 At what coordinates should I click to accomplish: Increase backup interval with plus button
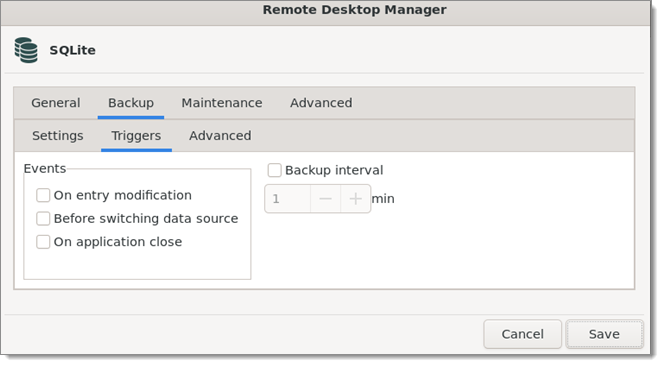(x=355, y=199)
